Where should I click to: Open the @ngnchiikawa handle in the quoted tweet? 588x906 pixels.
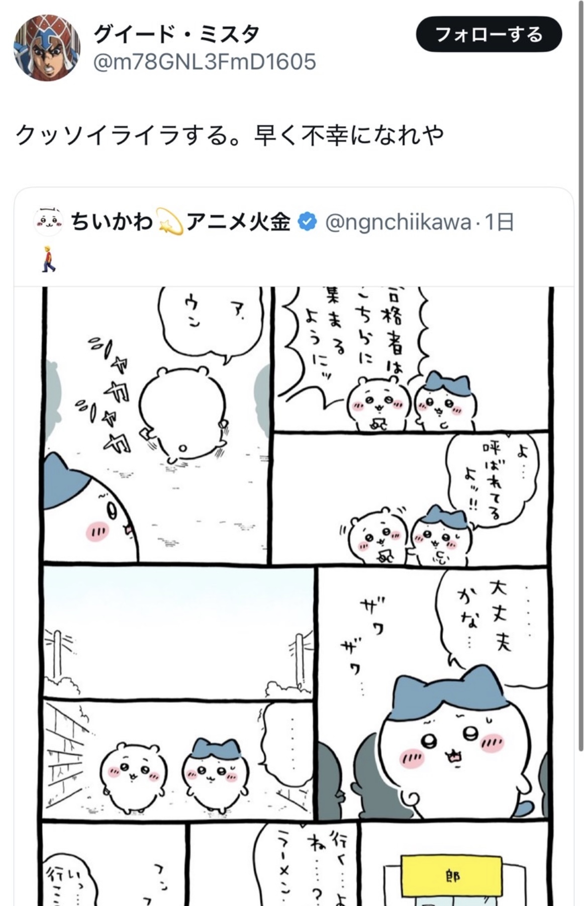(x=398, y=222)
